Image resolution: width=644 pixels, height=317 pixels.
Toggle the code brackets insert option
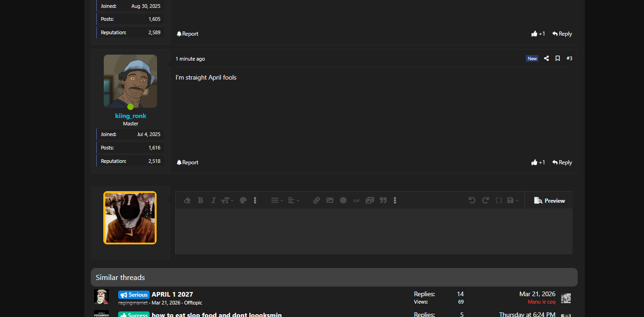point(499,200)
